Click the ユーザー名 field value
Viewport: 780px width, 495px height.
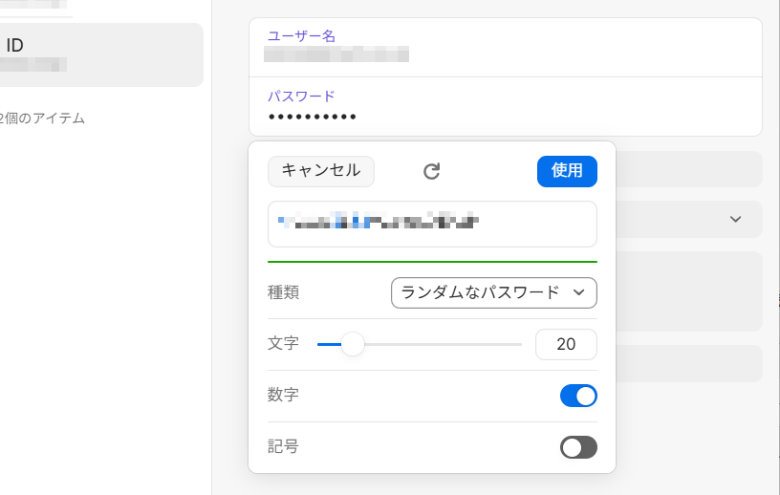[336, 55]
